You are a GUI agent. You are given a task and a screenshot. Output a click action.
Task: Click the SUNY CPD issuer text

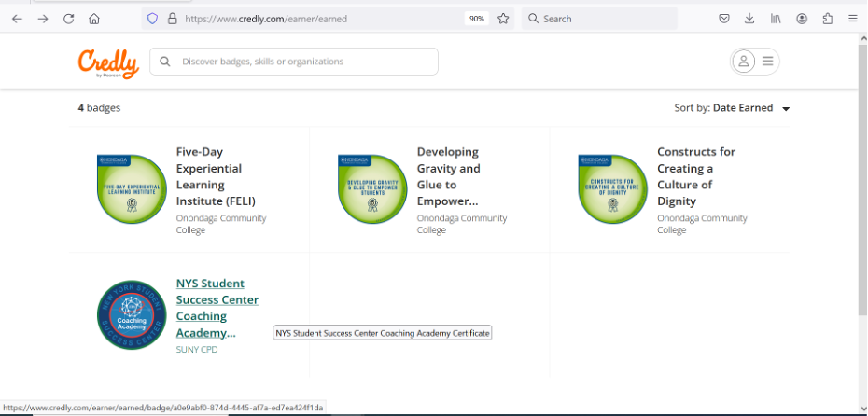coord(197,350)
